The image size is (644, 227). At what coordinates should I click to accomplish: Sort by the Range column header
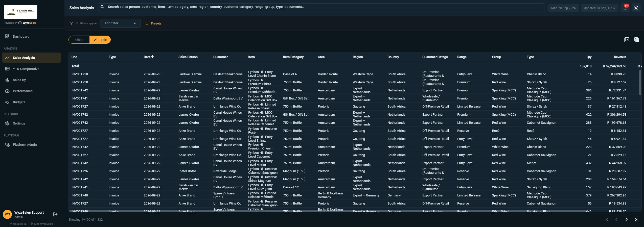coord(462,57)
